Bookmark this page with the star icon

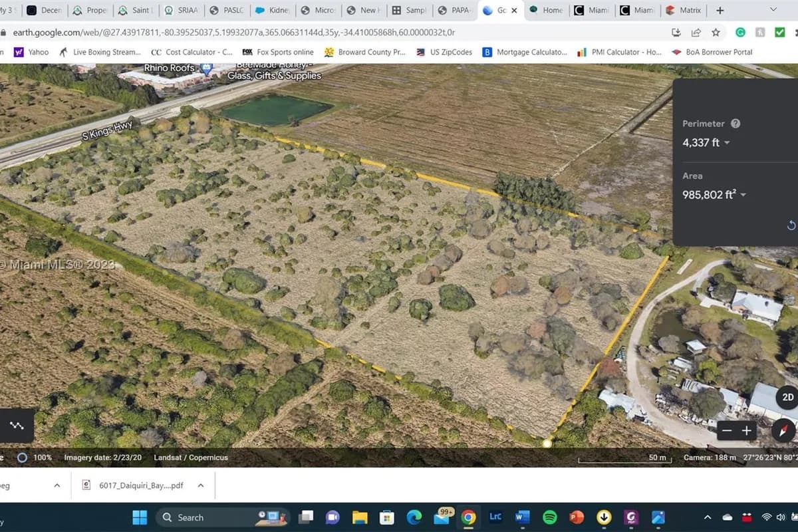pos(715,32)
